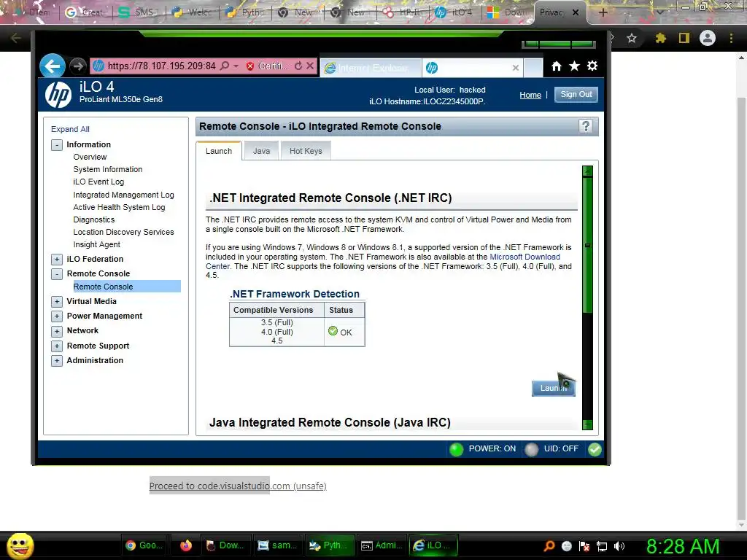The image size is (747, 560).
Task: Click Proceed to code.visualstudio.com (unsafe) link
Action: pyautogui.click(x=238, y=486)
